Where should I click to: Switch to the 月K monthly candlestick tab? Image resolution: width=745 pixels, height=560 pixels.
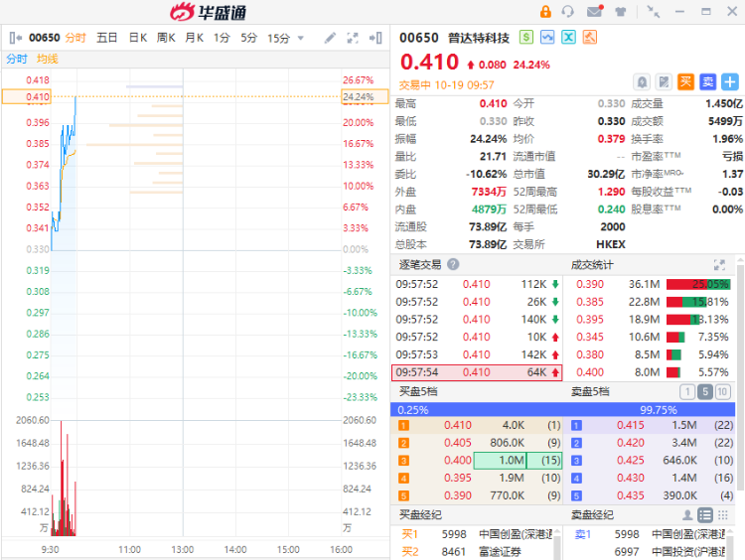tap(195, 38)
